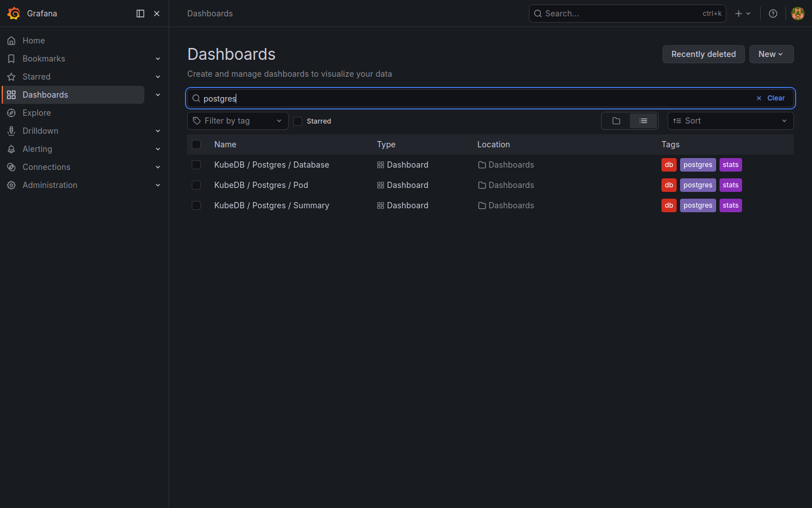The width and height of the screenshot is (812, 508).
Task: Open KubeDB / Postgres / Pod dashboard
Action: pyautogui.click(x=261, y=185)
